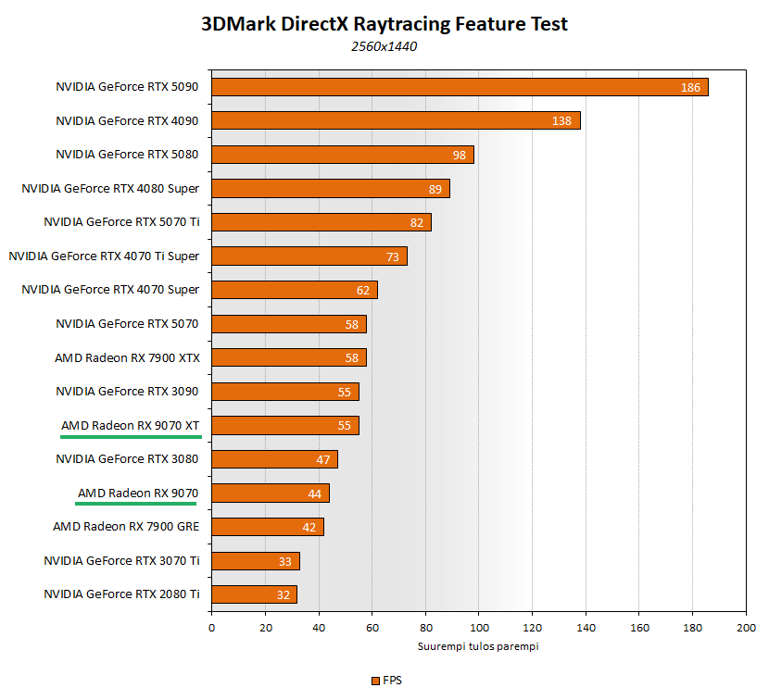
Task: Click the x-axis tick label 120
Action: [532, 628]
